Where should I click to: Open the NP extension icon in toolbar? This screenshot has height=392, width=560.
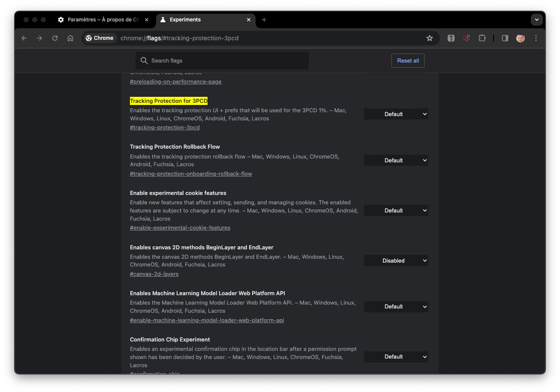tap(467, 38)
